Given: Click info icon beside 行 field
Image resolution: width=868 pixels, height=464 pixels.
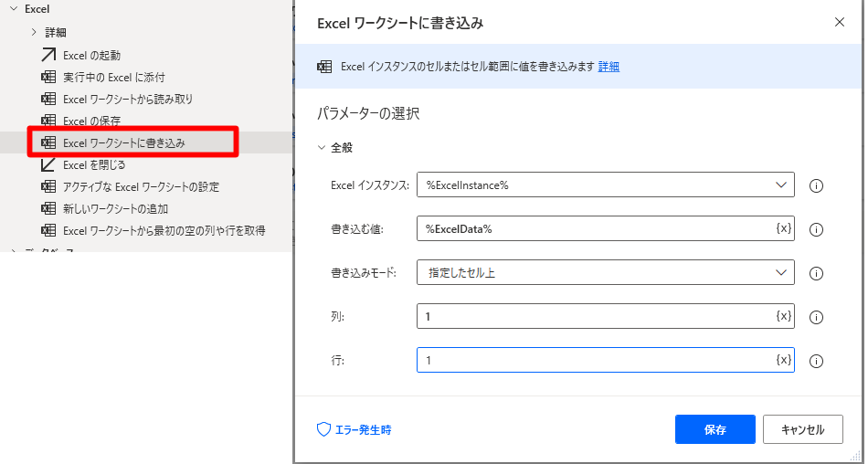Looking at the screenshot, I should [816, 361].
